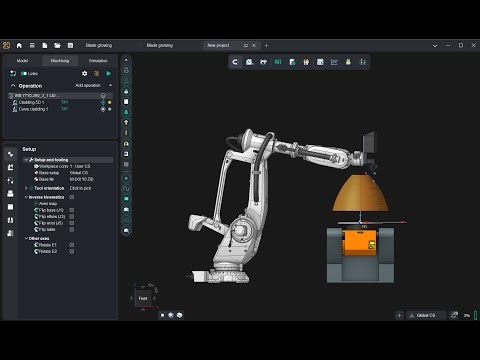Open the tab list chevron dropdown

click(x=435, y=46)
